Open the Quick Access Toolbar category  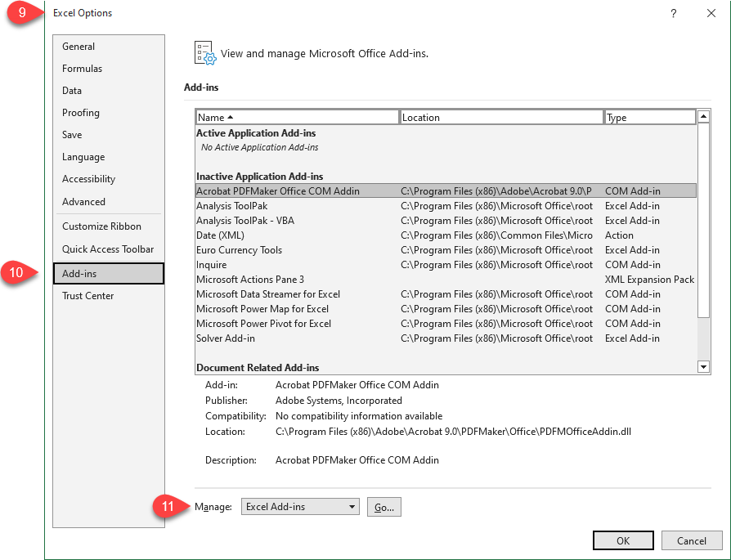[x=108, y=249]
